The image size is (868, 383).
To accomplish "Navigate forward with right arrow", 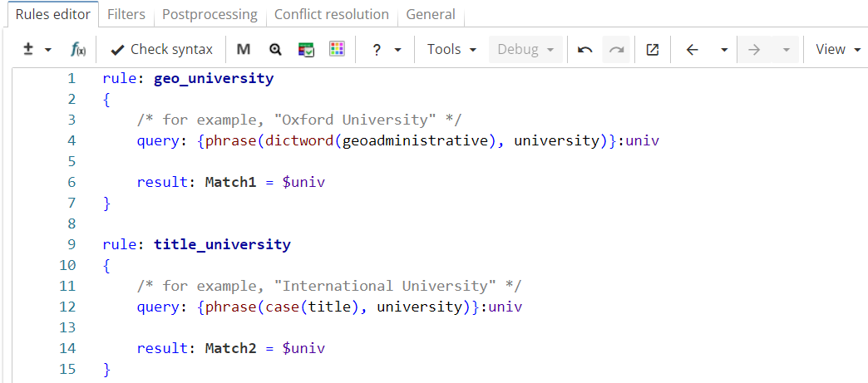I will pos(753,49).
